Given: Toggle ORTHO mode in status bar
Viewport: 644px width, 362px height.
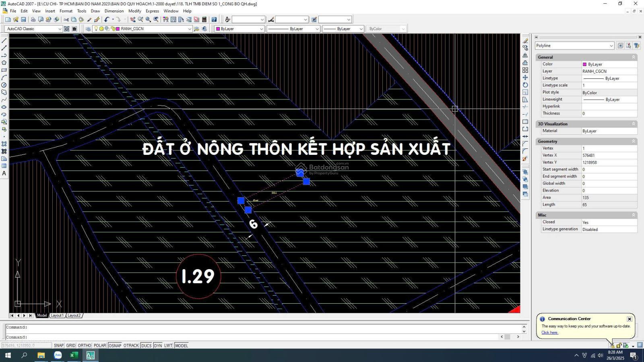Looking at the screenshot, I should click(85, 346).
